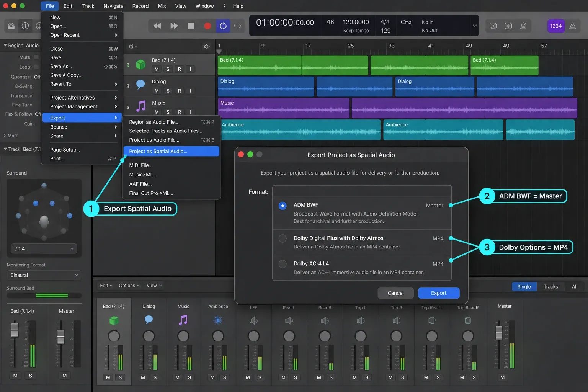This screenshot has width=588, height=392.
Task: Click the surround panner head puck
Action: click(x=44, y=221)
